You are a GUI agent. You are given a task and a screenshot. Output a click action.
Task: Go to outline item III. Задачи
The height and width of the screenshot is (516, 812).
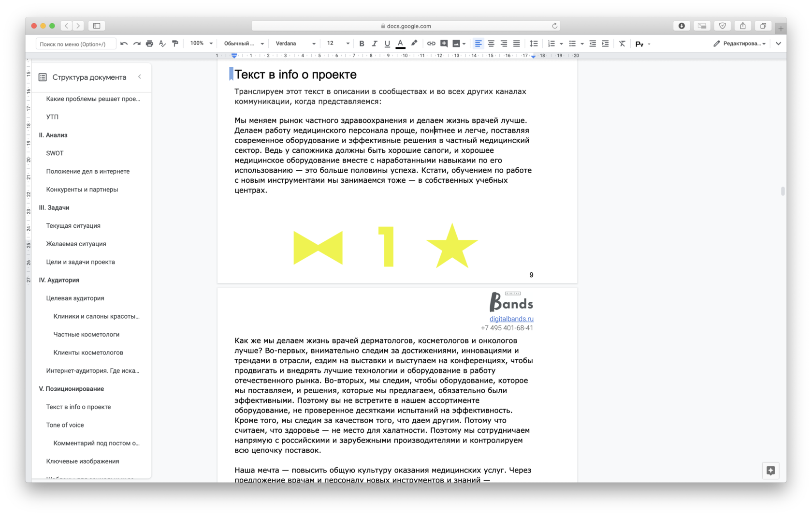(x=54, y=207)
